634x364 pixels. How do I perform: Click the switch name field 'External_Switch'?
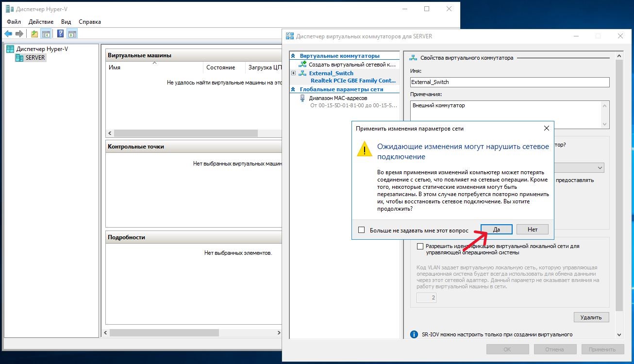[x=509, y=82]
